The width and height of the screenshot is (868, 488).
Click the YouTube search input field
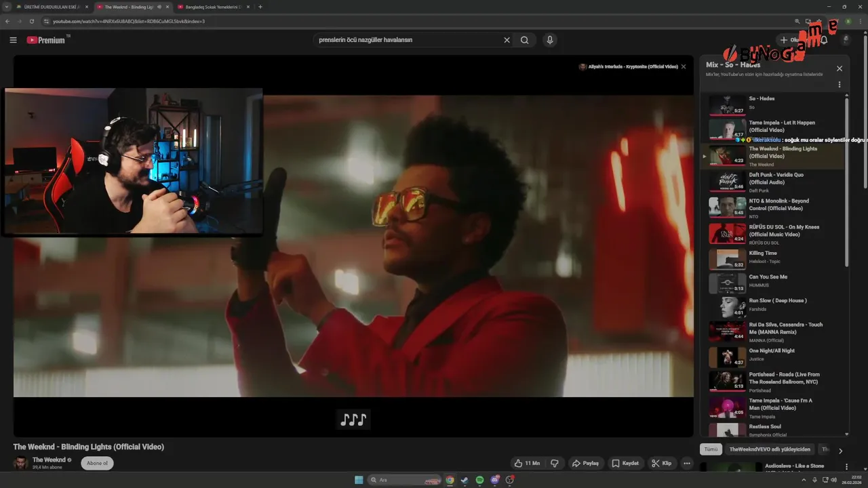pyautogui.click(x=409, y=40)
